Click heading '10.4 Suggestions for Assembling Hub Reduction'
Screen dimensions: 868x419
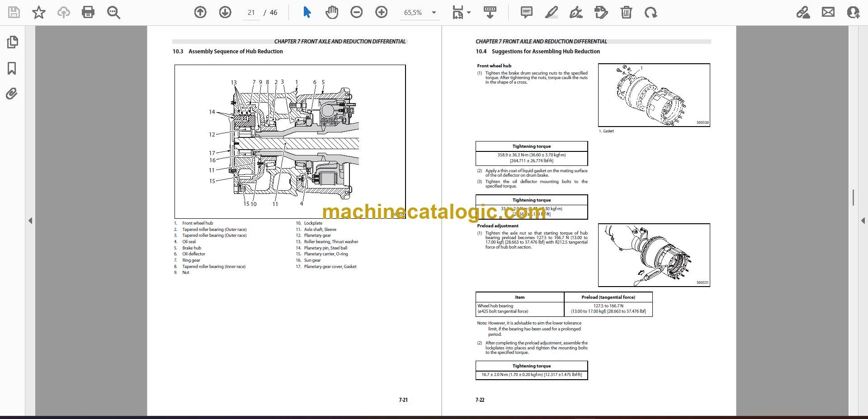538,52
